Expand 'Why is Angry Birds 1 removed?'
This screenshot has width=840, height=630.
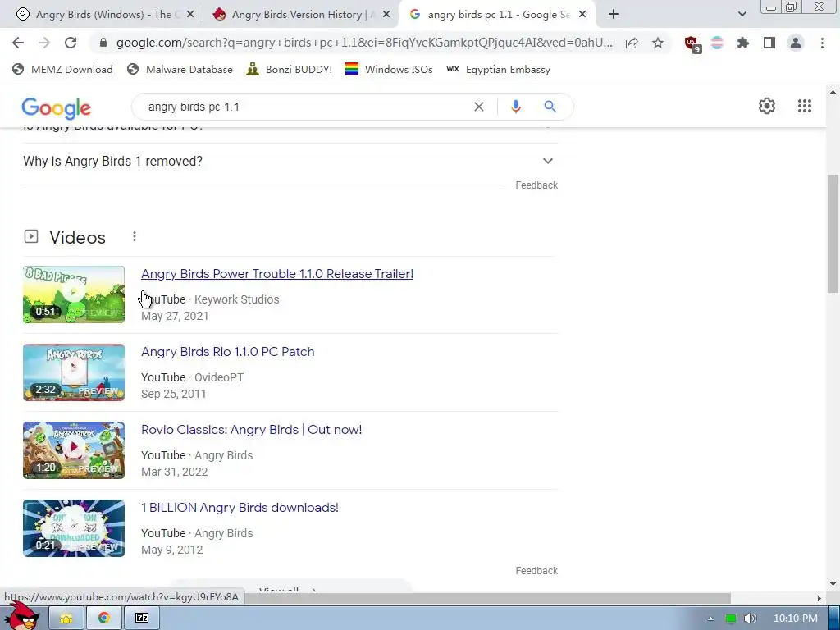click(x=290, y=162)
